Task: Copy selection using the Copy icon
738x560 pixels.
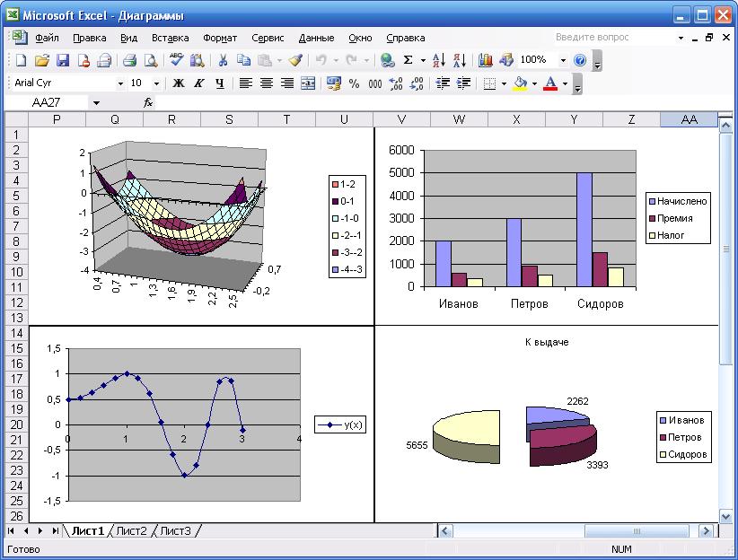Action: click(x=243, y=60)
